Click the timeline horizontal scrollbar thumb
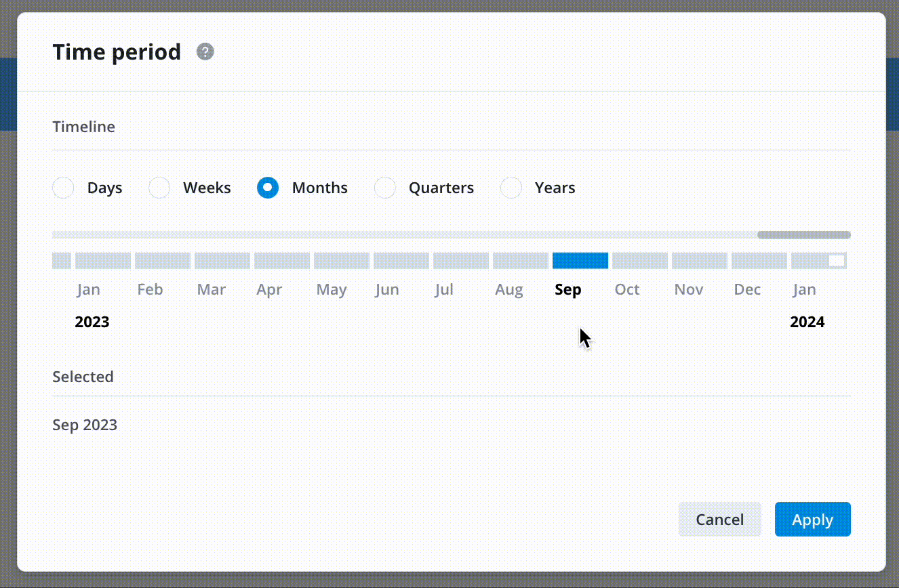This screenshot has width=899, height=588. click(803, 235)
